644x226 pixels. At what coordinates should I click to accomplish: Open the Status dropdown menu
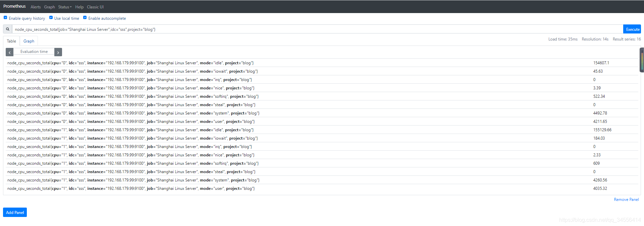[65, 7]
